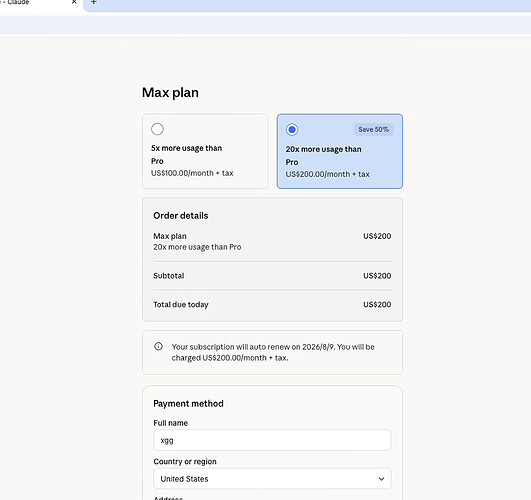Click the Subtotal row amount
Image resolution: width=531 pixels, height=500 pixels.
(377, 276)
